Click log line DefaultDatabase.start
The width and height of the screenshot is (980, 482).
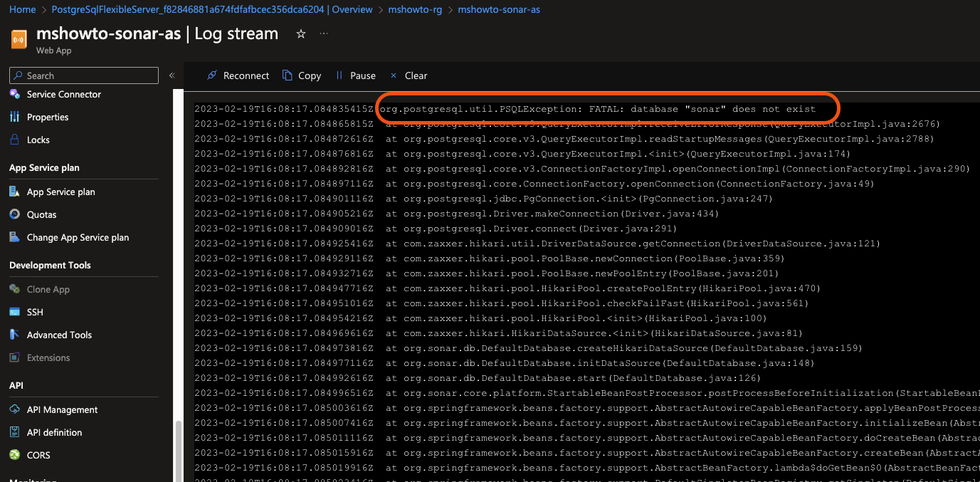coord(478,378)
